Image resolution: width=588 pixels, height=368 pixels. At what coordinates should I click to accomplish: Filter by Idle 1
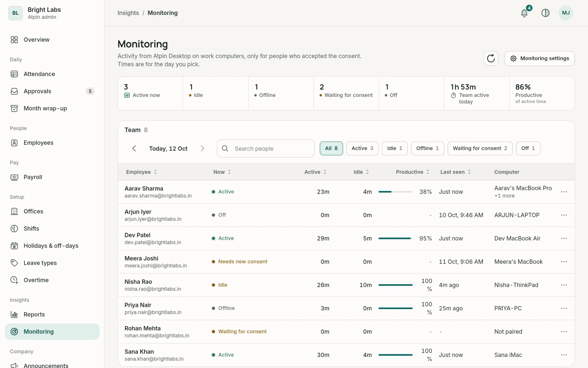tap(395, 148)
